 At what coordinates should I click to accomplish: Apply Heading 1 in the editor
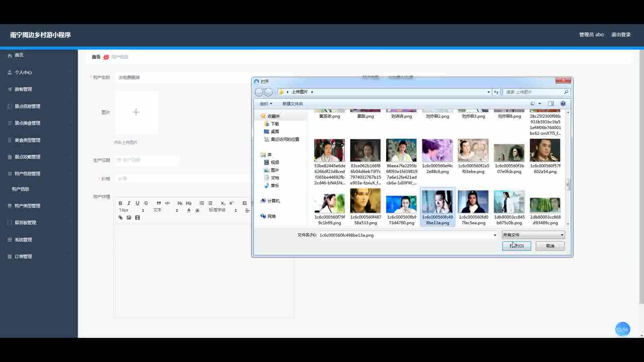180,203
